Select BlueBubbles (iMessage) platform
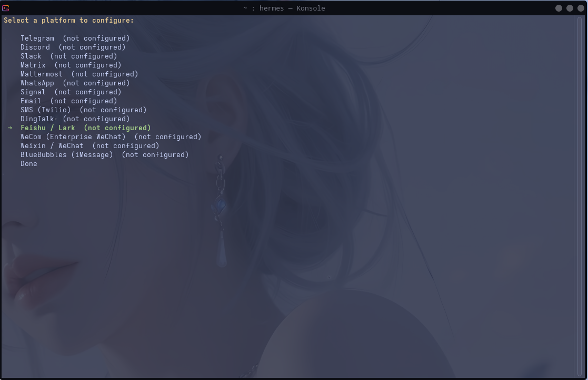The width and height of the screenshot is (588, 380). [x=67, y=155]
